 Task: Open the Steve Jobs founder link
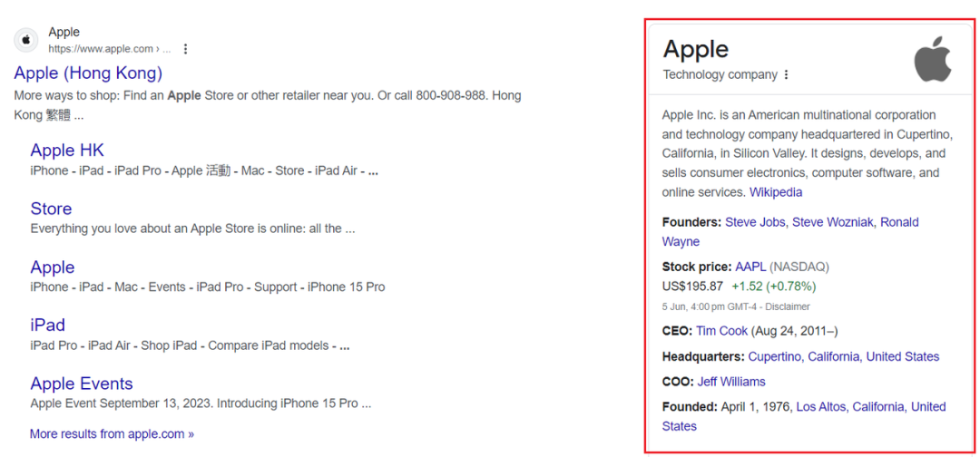click(756, 222)
